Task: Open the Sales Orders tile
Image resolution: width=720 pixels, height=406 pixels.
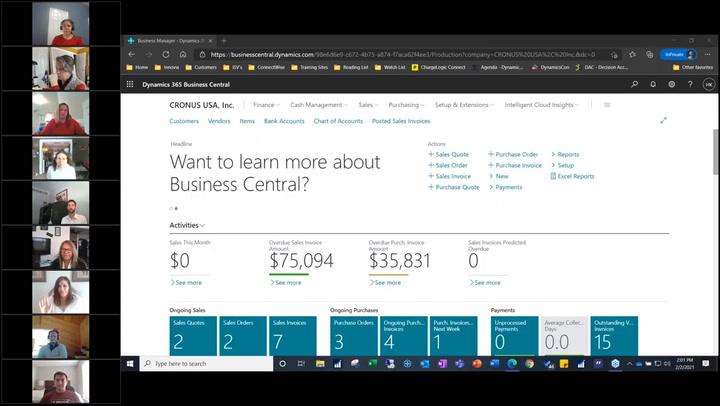Action: pyautogui.click(x=243, y=336)
